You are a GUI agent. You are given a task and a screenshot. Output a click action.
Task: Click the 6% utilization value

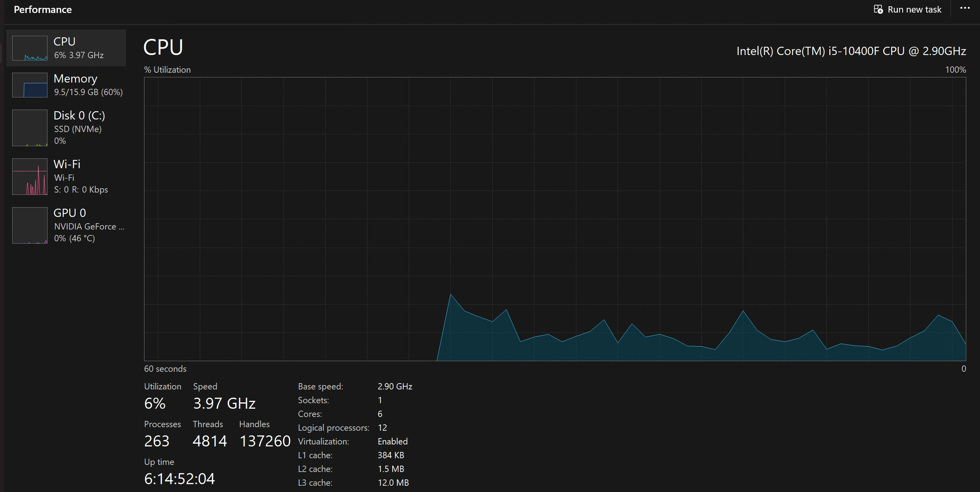[x=155, y=404]
